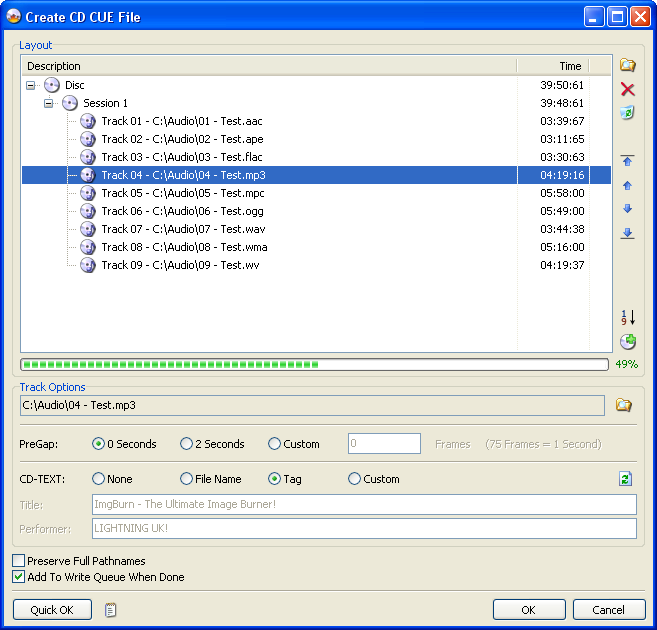Select Track 09 - Test.wv row

pos(316,265)
